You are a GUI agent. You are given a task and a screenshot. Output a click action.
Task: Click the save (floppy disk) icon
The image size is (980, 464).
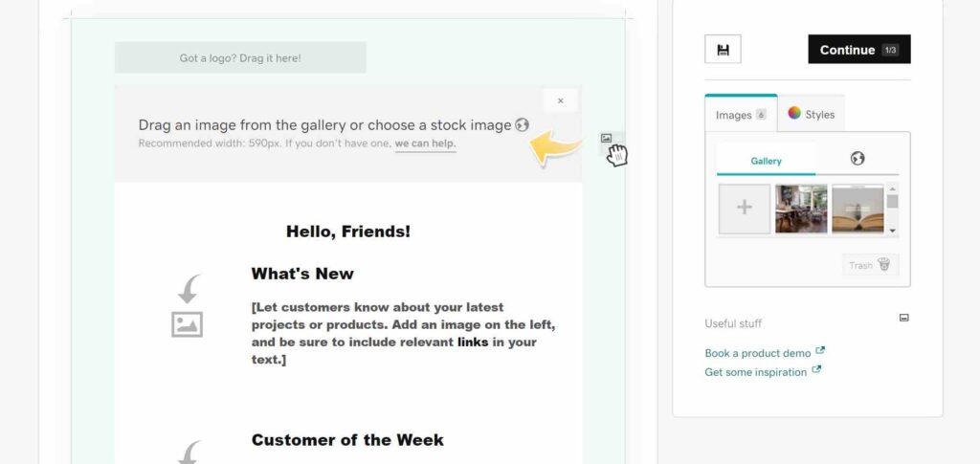pos(723,50)
